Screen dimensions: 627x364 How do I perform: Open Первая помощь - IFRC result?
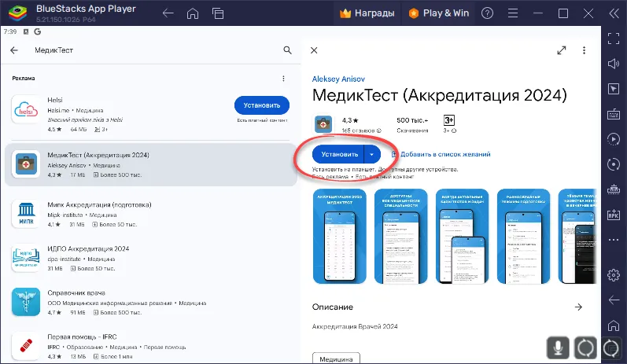151,346
